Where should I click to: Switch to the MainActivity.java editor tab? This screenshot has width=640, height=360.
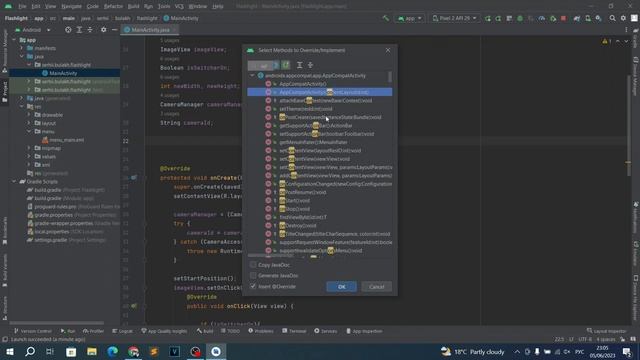150,30
